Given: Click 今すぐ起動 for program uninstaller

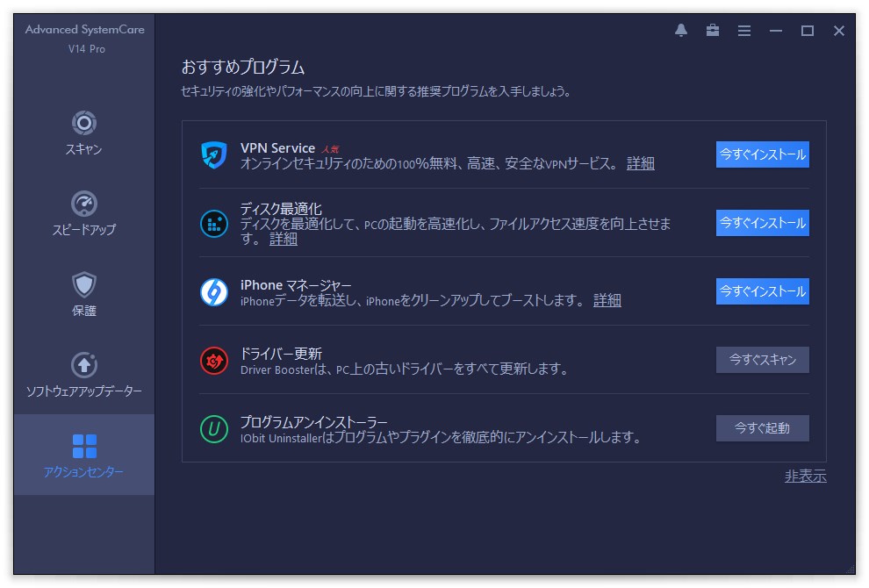Looking at the screenshot, I should (x=762, y=428).
